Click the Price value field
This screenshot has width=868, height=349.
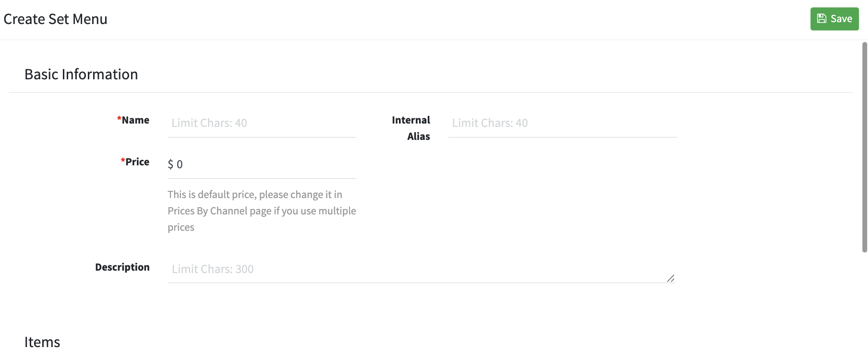click(262, 164)
